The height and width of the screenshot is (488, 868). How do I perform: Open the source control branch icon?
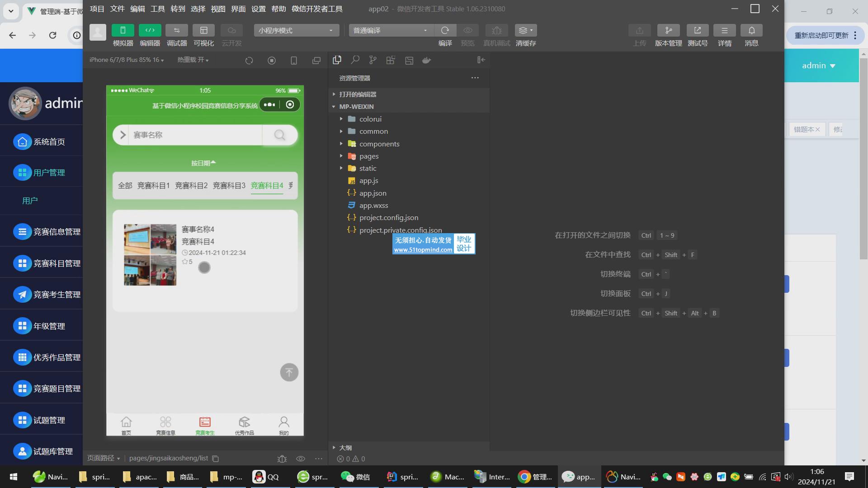pos(373,60)
